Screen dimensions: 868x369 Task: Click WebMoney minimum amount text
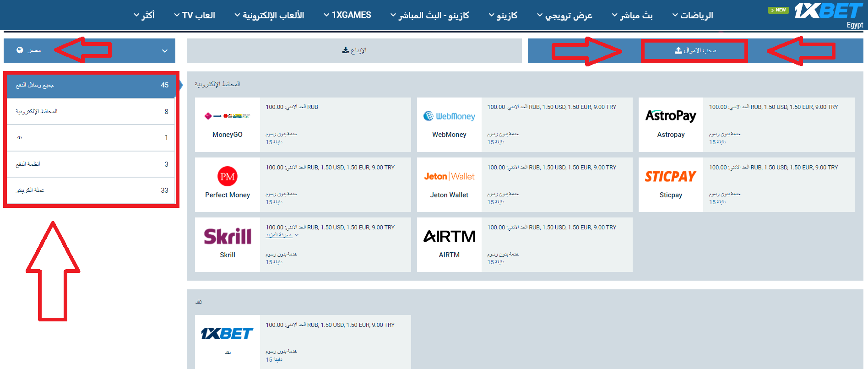pyautogui.click(x=552, y=107)
